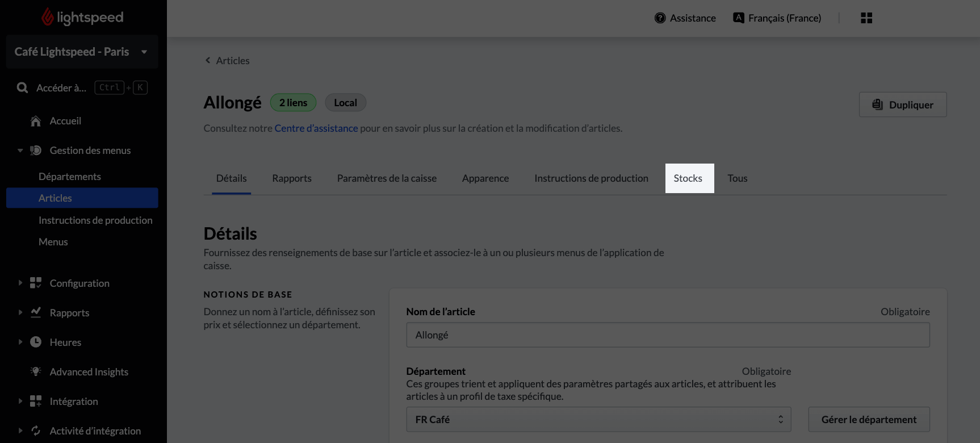Expand the Configuration sidebar section
This screenshot has width=980, height=443.
(x=20, y=283)
